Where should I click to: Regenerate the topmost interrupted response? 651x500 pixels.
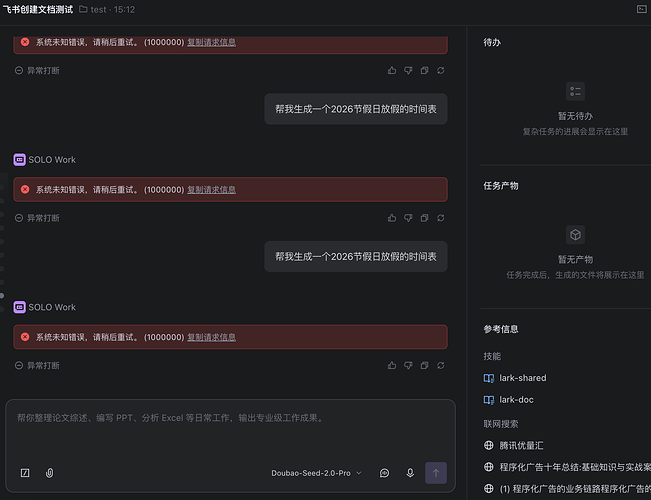(x=441, y=70)
